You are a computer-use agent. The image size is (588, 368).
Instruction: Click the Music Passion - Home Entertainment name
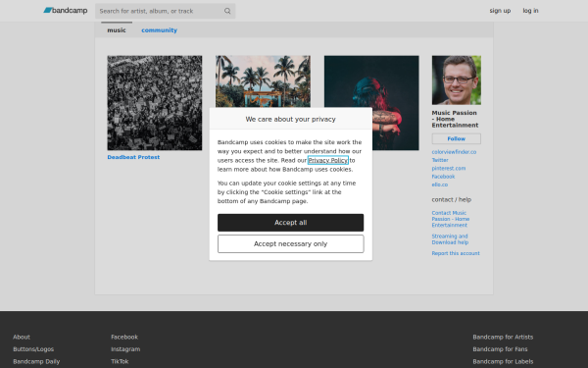[455, 119]
